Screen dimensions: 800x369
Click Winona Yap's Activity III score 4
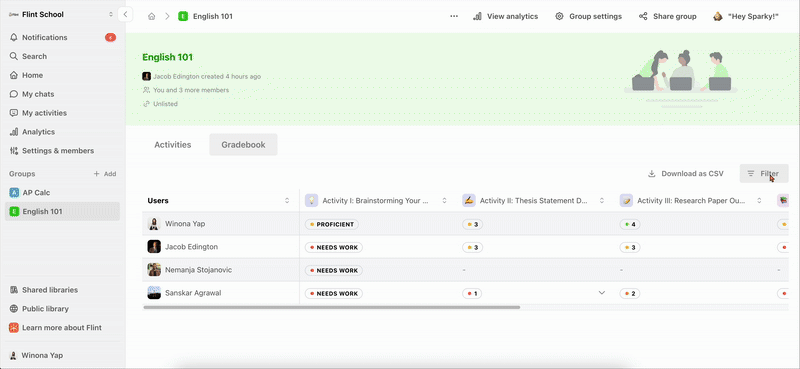630,224
